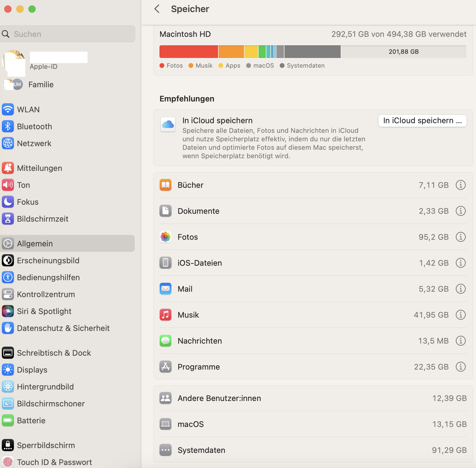The image size is (476, 468).
Task: Click the Bildschirmzeit hourglass icon
Action: pyautogui.click(x=8, y=219)
